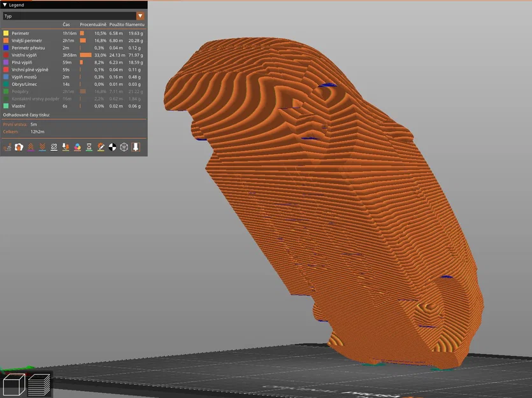The width and height of the screenshot is (532, 398).
Task: Show center of gravity indicator
Action: tap(112, 146)
